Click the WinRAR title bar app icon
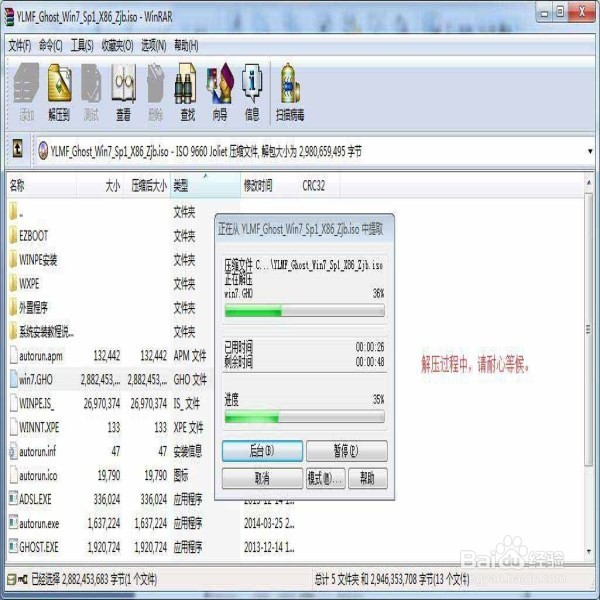 (9, 16)
